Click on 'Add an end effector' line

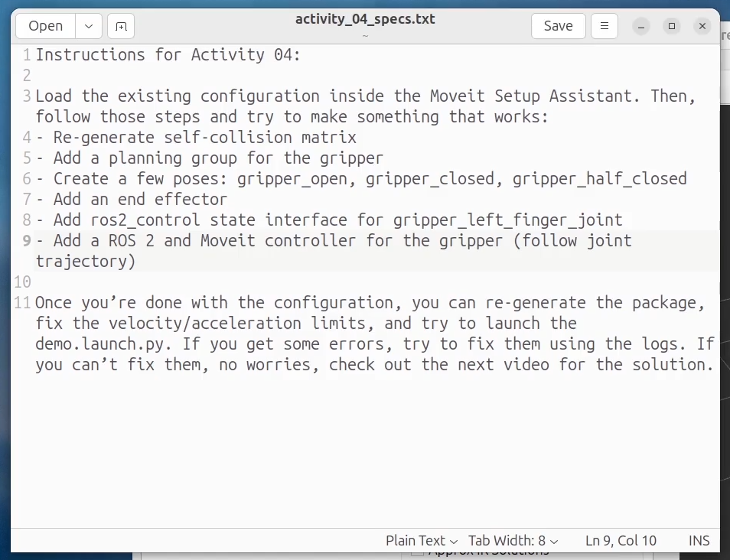(140, 200)
